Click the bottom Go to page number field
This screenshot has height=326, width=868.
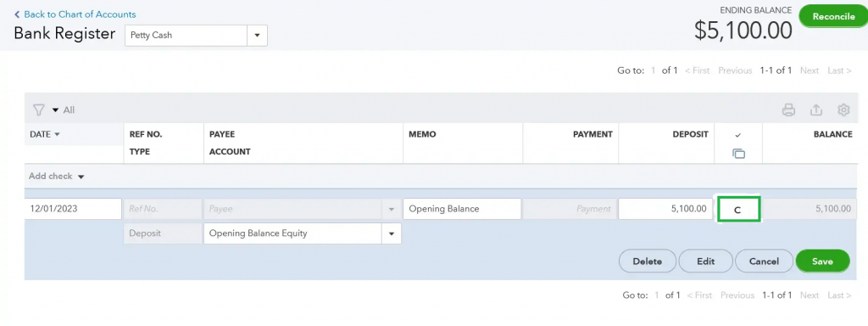coord(658,295)
